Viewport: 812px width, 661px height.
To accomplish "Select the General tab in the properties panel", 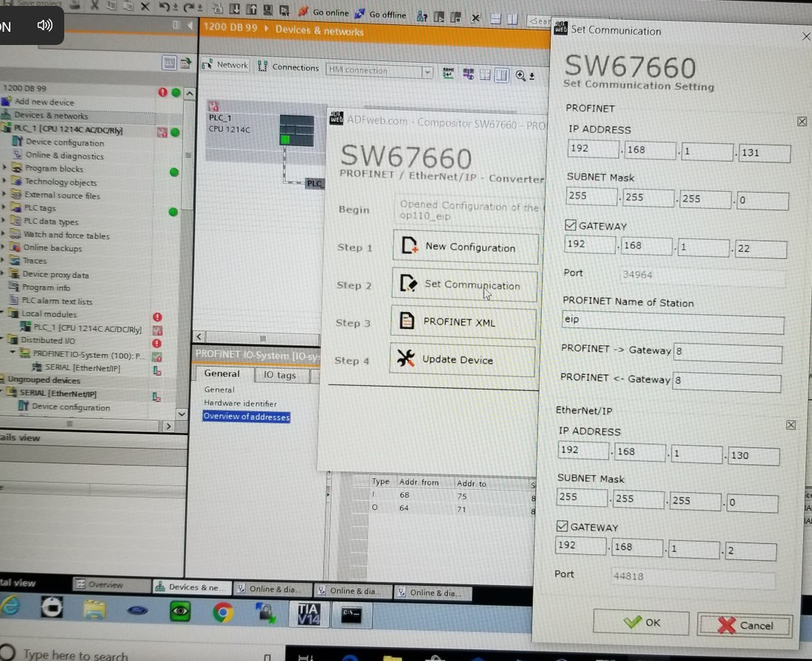I will [221, 373].
